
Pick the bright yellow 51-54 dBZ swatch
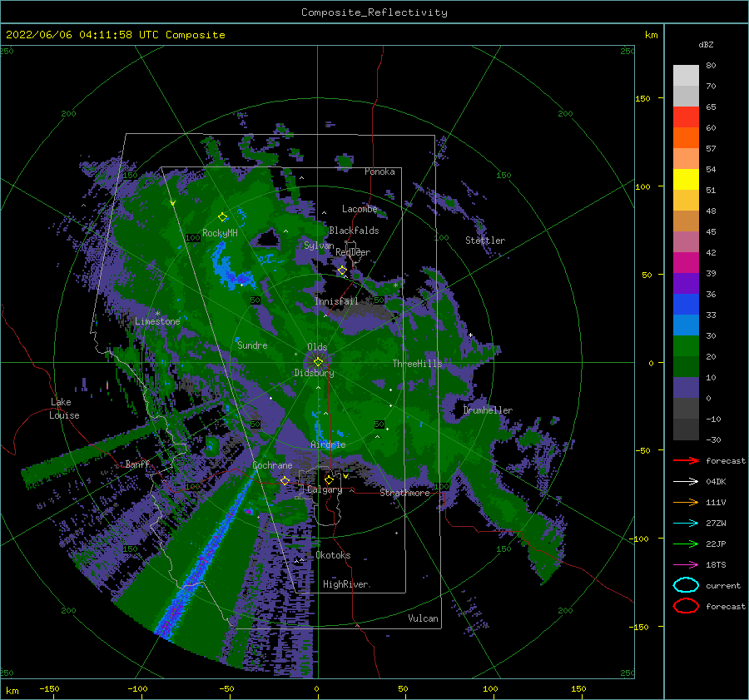coord(686,180)
